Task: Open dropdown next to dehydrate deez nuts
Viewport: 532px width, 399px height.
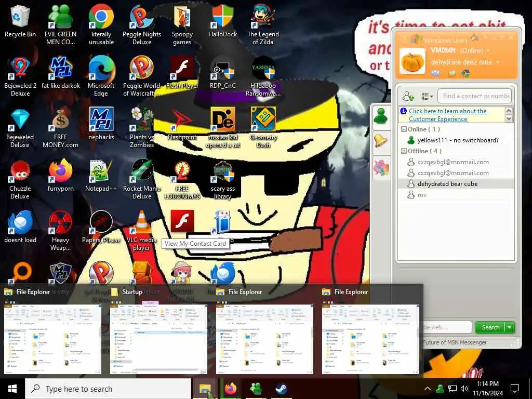Action: (x=498, y=62)
